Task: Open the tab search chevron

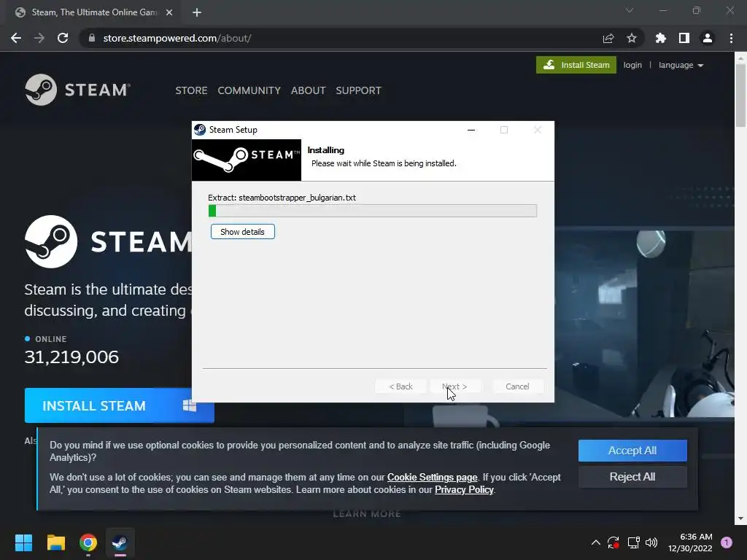Action: click(630, 10)
